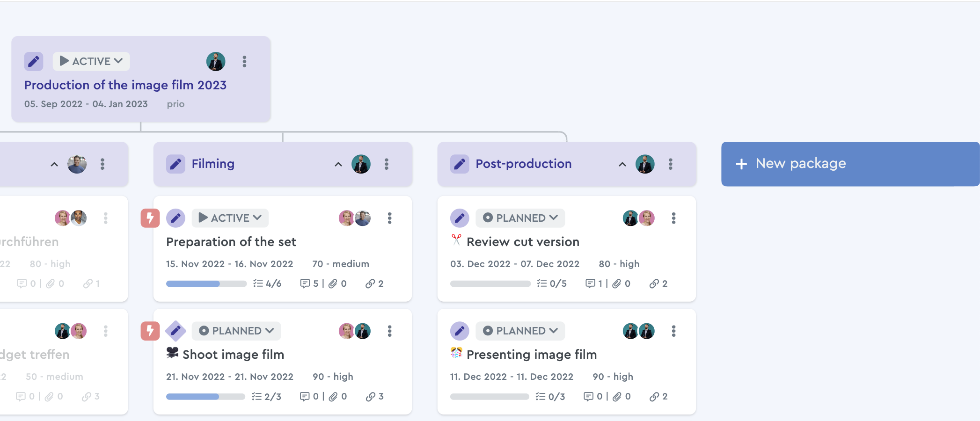The image size is (980, 421).
Task: Click red lightning icon beside Shoot image film
Action: [x=150, y=331]
